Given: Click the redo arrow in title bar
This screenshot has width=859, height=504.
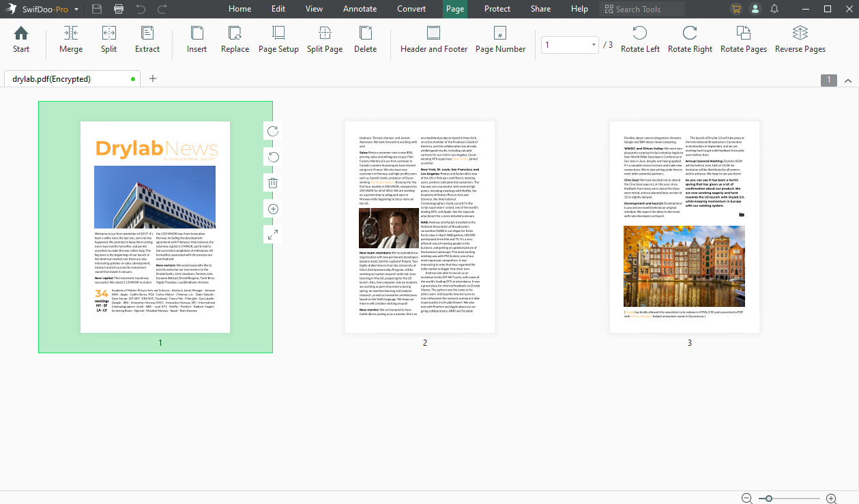Looking at the screenshot, I should click(x=162, y=9).
